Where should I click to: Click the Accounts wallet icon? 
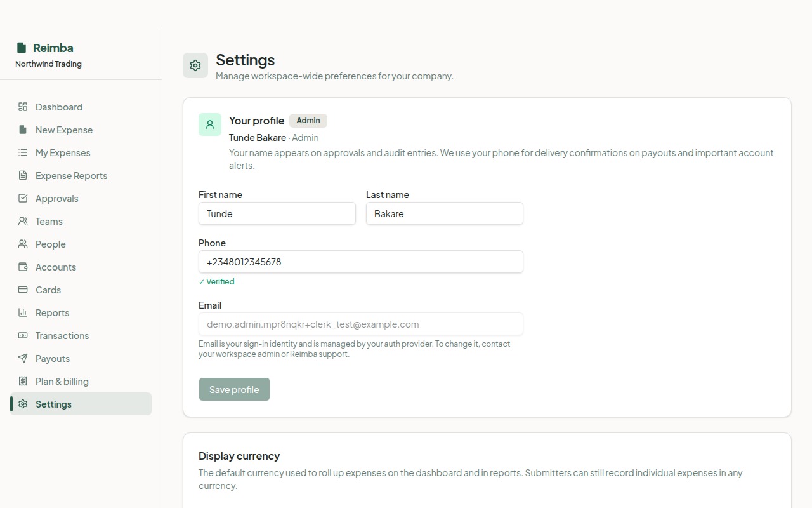[x=23, y=267]
